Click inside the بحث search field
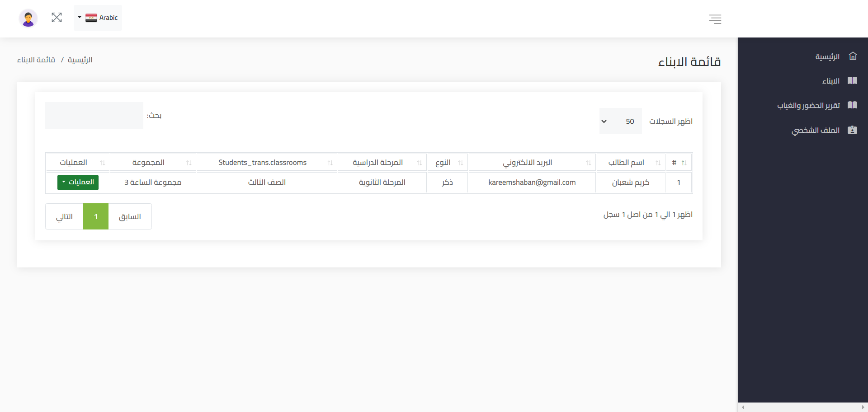 [94, 115]
